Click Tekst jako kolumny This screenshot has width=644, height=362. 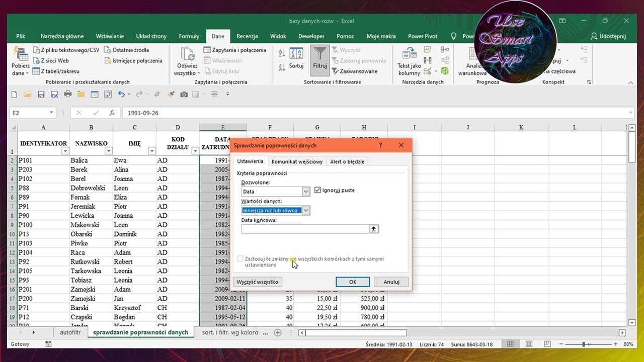click(409, 61)
